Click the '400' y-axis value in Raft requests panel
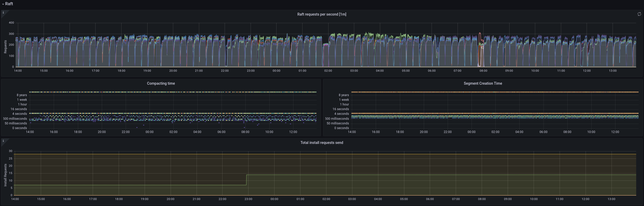Image resolution: width=644 pixels, height=206 pixels. 11,23
